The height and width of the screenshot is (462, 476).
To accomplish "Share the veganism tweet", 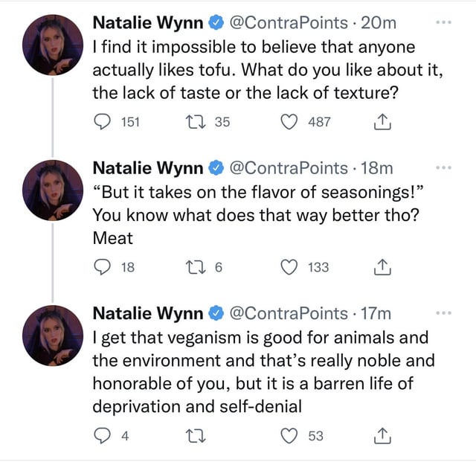I will tap(381, 436).
